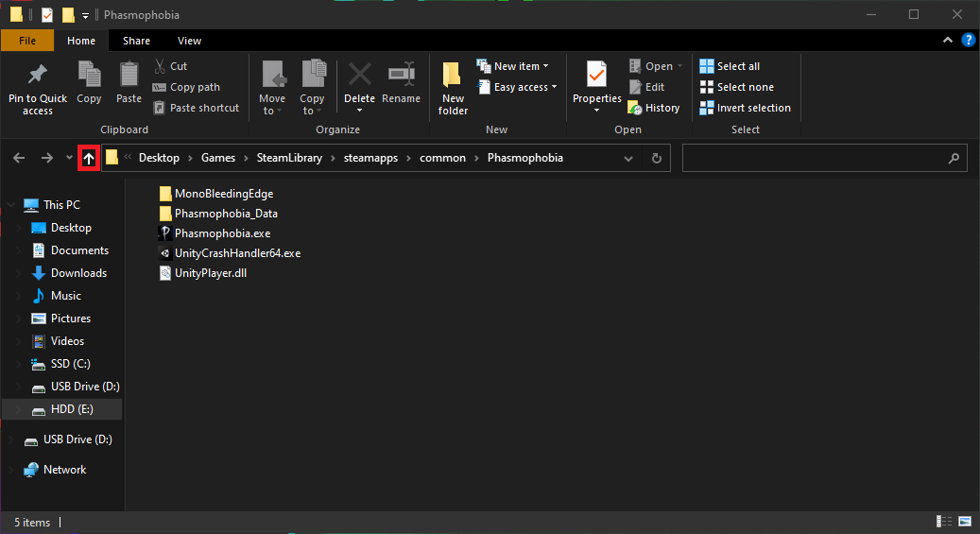980x534 pixels.
Task: Switch to the View ribbon tab
Action: [189, 40]
